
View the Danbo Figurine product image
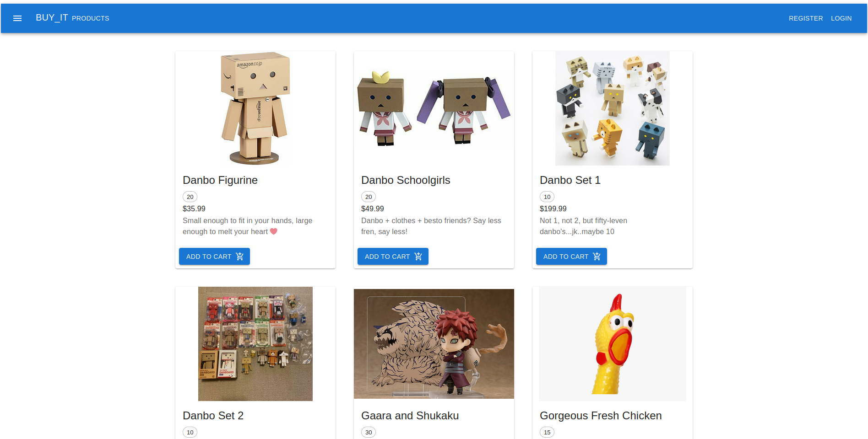pyautogui.click(x=255, y=108)
